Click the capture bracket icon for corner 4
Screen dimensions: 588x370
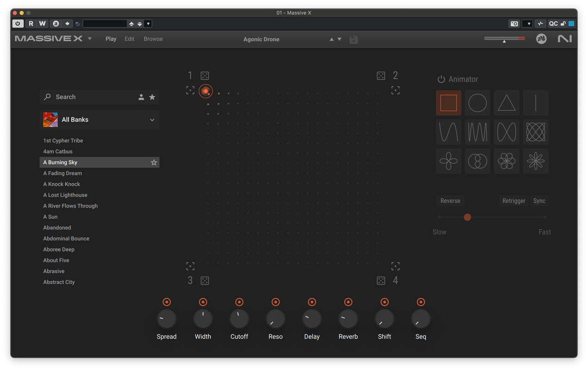coord(395,266)
